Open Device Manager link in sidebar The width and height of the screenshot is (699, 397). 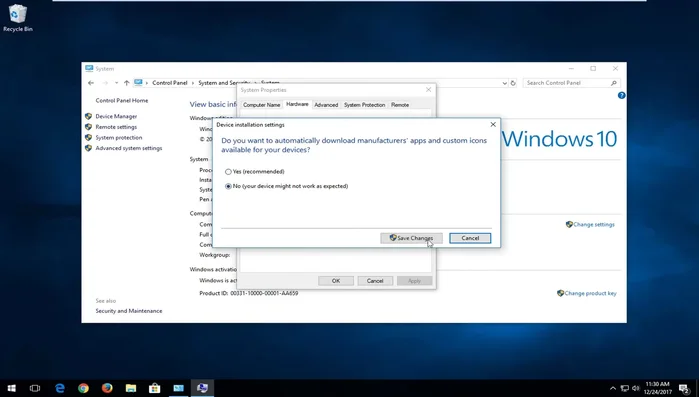pyautogui.click(x=116, y=116)
